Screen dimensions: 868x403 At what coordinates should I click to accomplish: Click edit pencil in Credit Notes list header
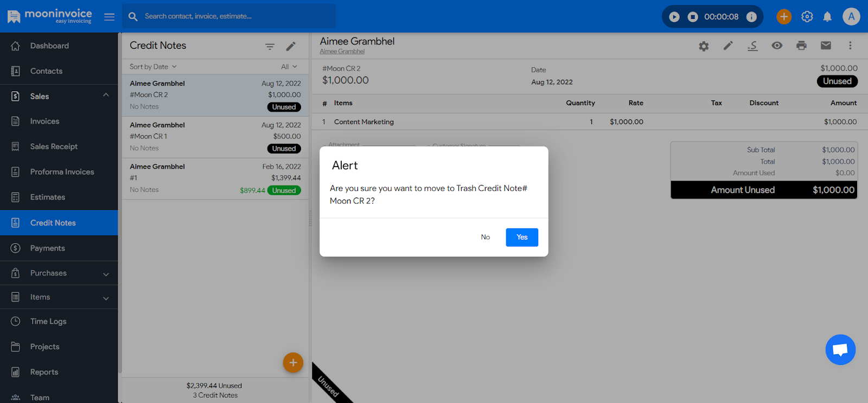pyautogui.click(x=291, y=47)
